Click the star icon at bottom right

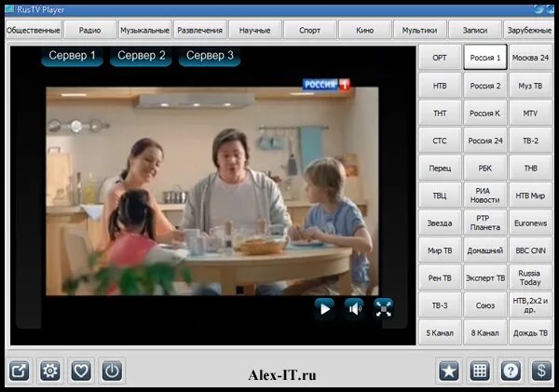[x=449, y=371]
